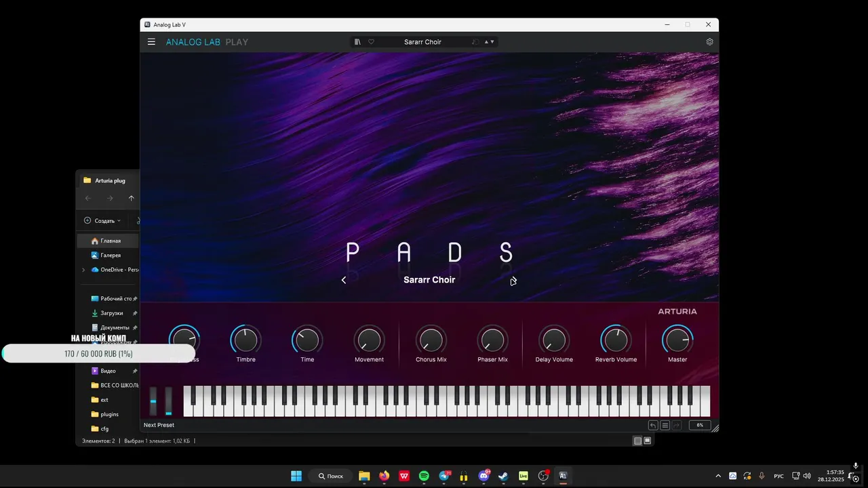
Task: Click the preset name Sararr Choir in top bar
Action: [422, 42]
